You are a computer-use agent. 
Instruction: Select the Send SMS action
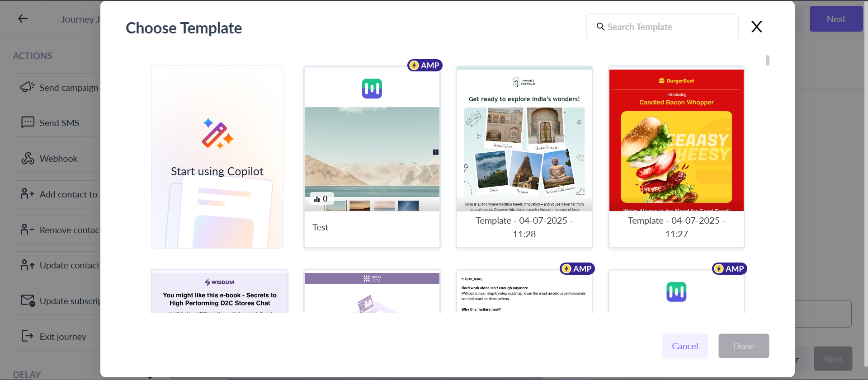(57, 123)
